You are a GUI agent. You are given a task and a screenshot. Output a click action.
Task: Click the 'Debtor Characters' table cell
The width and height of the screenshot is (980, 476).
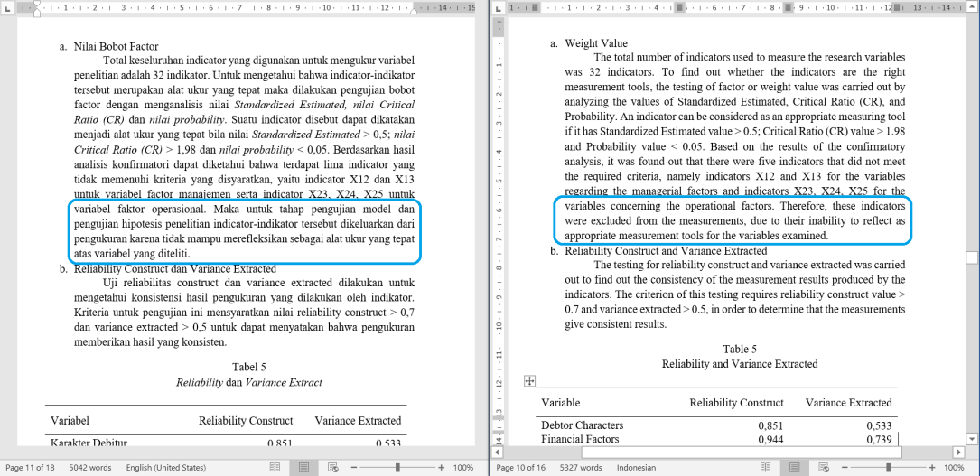pos(582,425)
